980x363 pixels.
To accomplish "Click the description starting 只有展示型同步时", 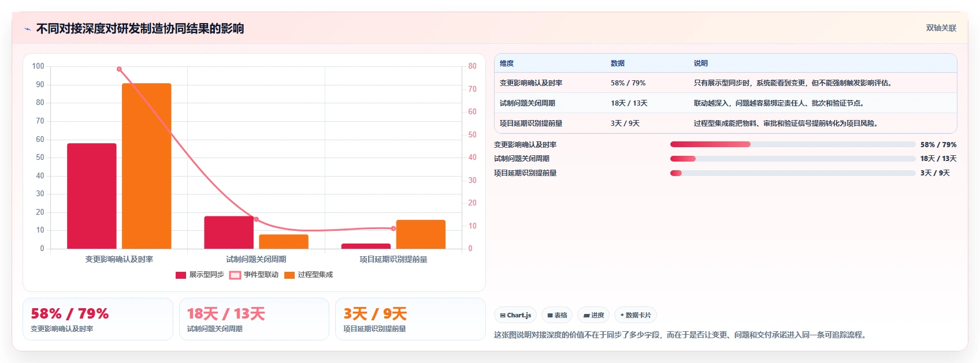I will 795,83.
